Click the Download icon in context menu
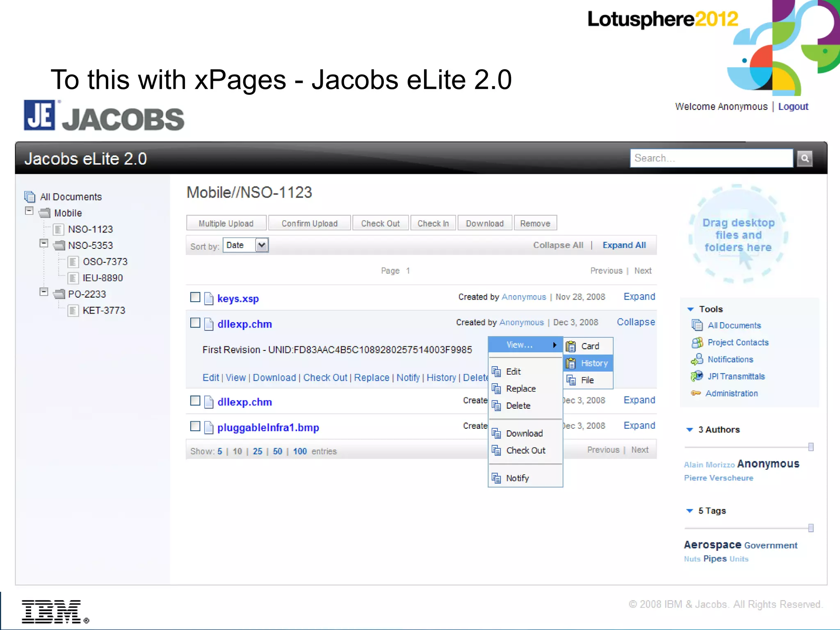The height and width of the screenshot is (630, 840). tap(496, 433)
